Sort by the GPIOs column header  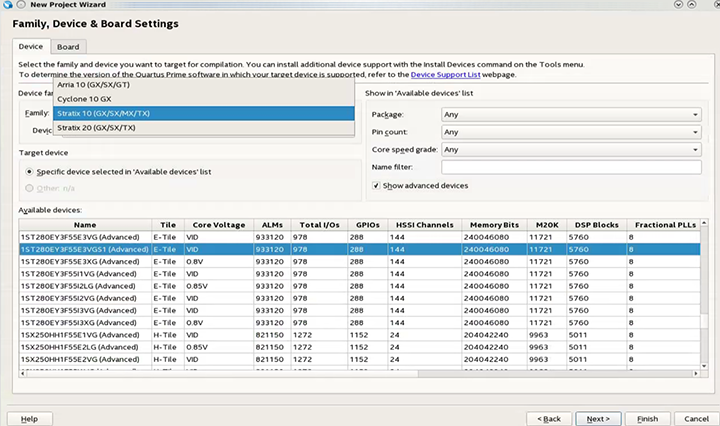click(368, 225)
